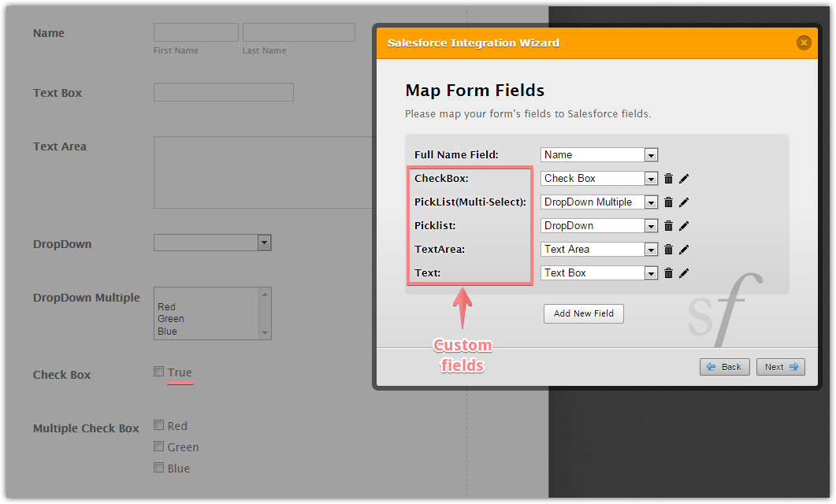Go to the Next wizard step
The height and width of the screenshot is (504, 836).
tap(780, 367)
